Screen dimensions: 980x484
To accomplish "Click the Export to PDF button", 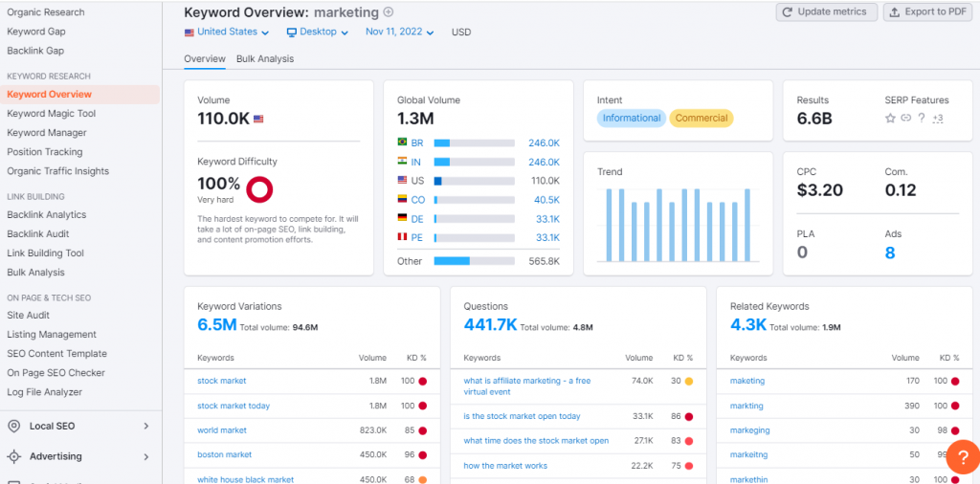I will click(x=927, y=11).
